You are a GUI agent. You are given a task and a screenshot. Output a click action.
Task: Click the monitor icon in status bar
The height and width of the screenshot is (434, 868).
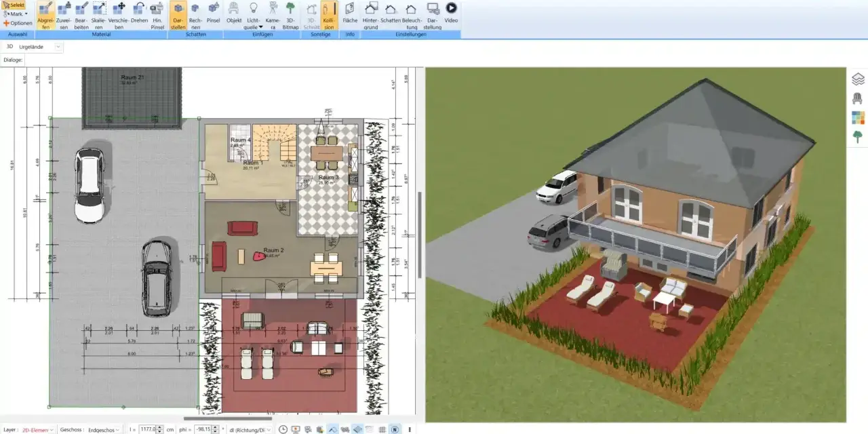click(x=296, y=429)
